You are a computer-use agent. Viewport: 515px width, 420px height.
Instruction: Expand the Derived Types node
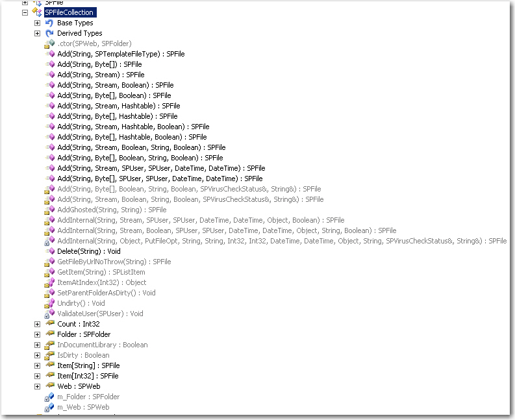(x=37, y=33)
